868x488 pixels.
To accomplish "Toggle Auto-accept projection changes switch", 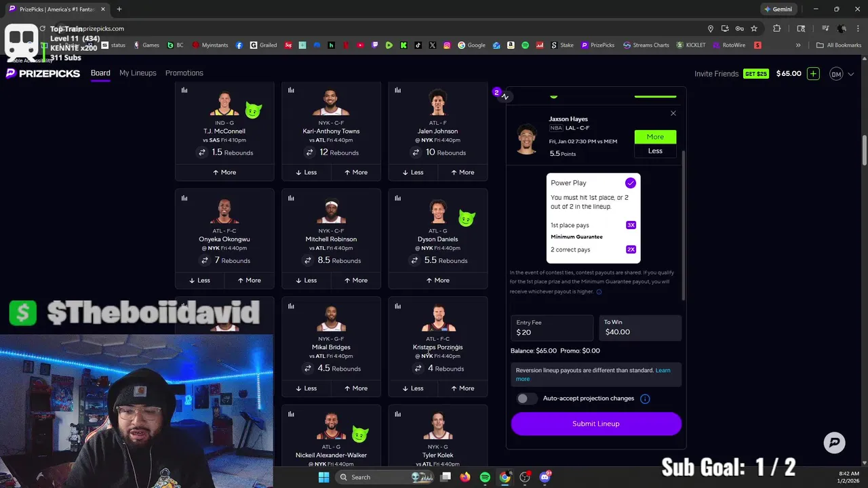I will [x=527, y=399].
